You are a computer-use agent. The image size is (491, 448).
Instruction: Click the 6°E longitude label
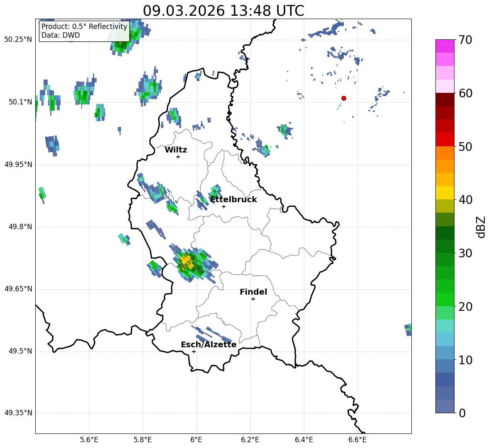196,440
